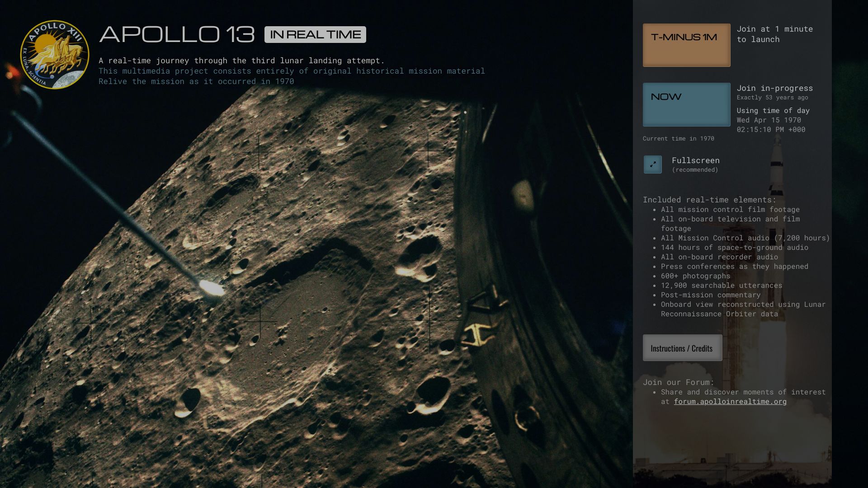Click 'All mission control film footage' item

pos(730,210)
